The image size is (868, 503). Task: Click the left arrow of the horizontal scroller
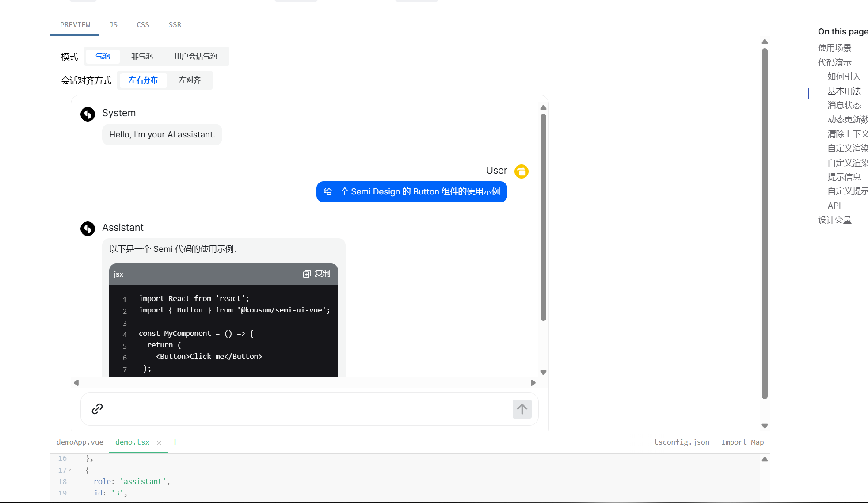click(76, 383)
